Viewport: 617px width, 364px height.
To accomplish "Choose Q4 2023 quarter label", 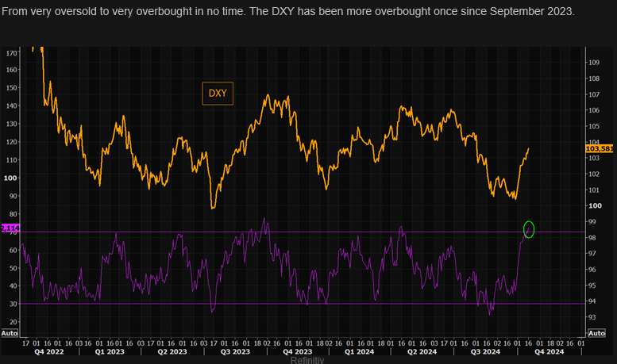I will [298, 350].
